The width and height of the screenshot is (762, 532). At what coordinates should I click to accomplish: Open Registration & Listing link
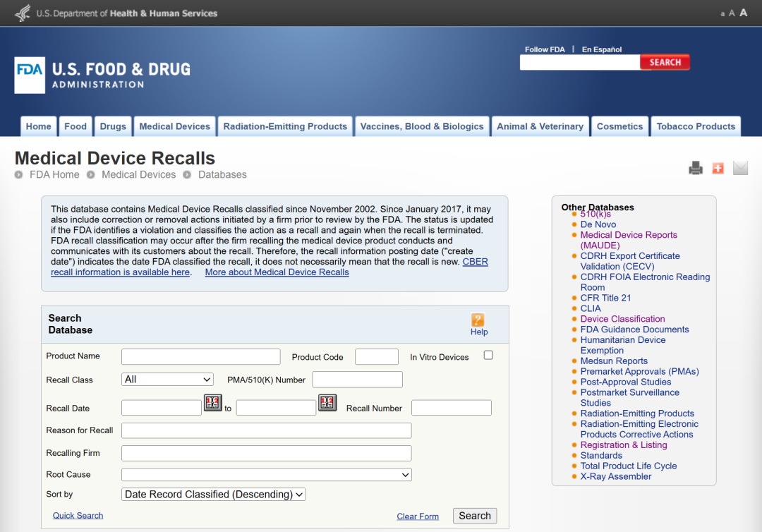coord(624,445)
